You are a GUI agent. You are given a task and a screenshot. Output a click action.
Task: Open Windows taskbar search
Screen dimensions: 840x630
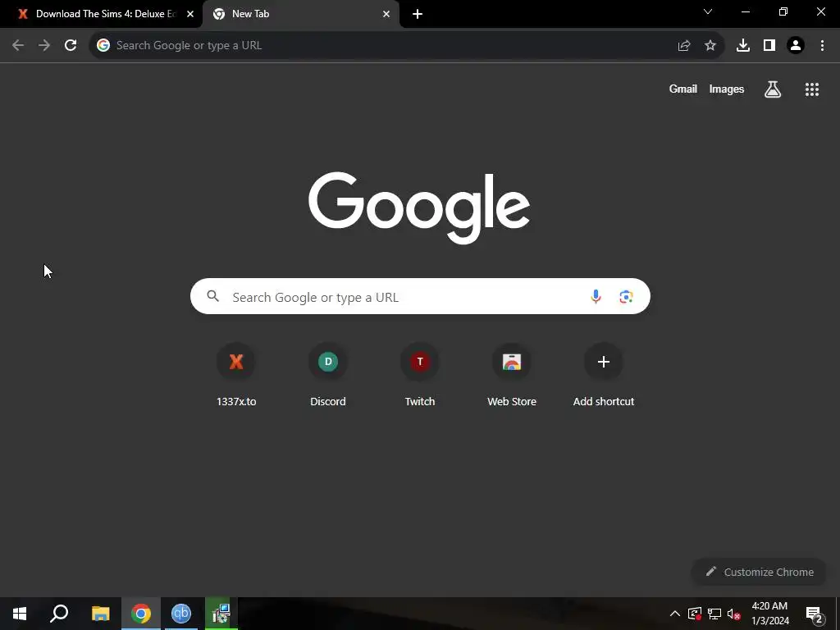(59, 614)
